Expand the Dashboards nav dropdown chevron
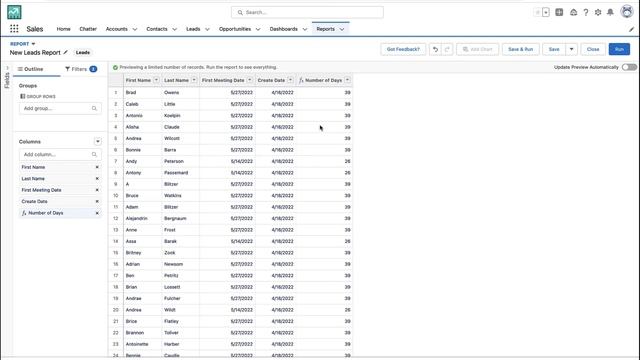Image resolution: width=640 pixels, height=360 pixels. click(304, 29)
